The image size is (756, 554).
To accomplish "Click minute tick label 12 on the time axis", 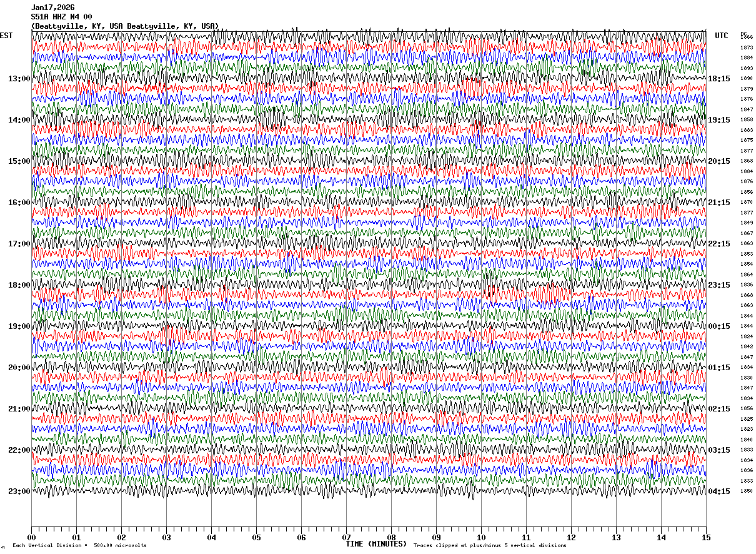I will coord(571,537).
